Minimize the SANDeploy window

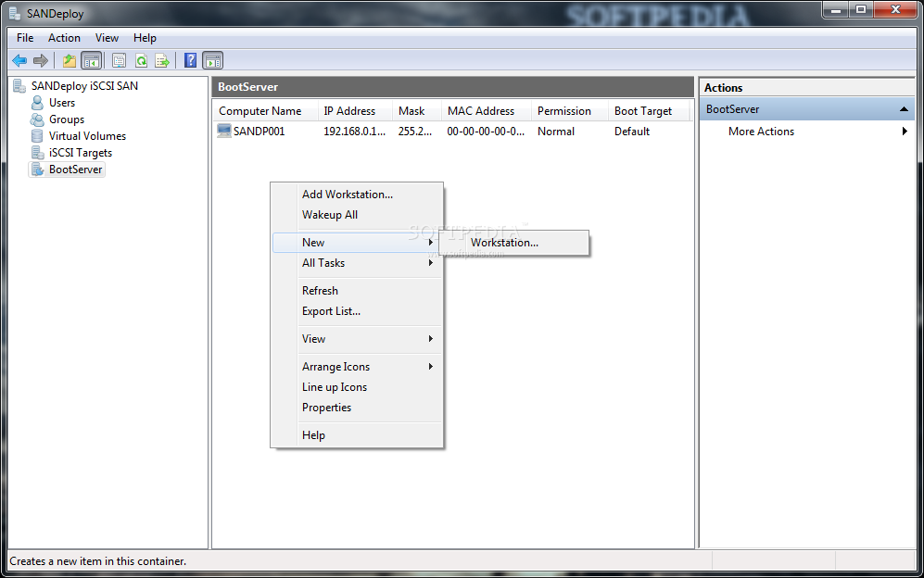835,9
